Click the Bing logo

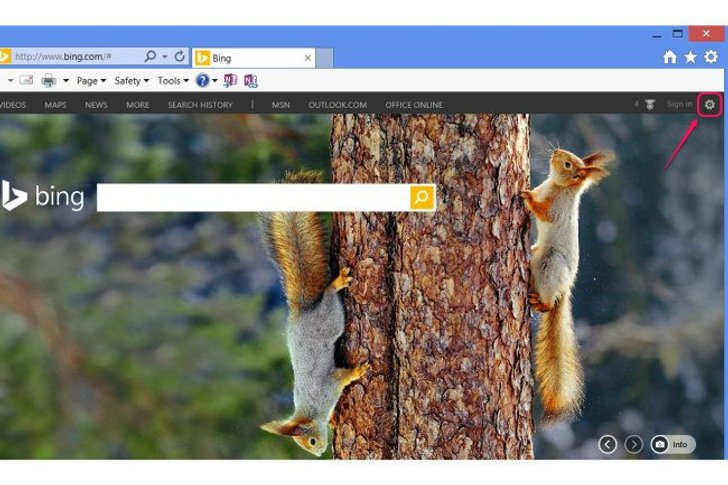(x=42, y=196)
